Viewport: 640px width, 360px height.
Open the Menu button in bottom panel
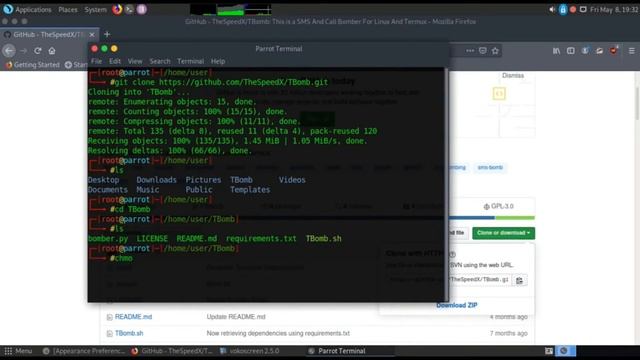(x=18, y=351)
